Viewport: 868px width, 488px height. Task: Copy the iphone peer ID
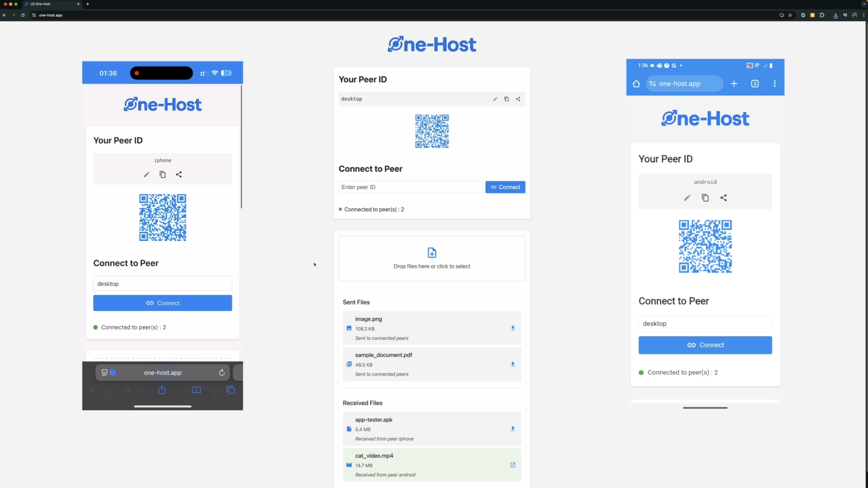click(162, 174)
